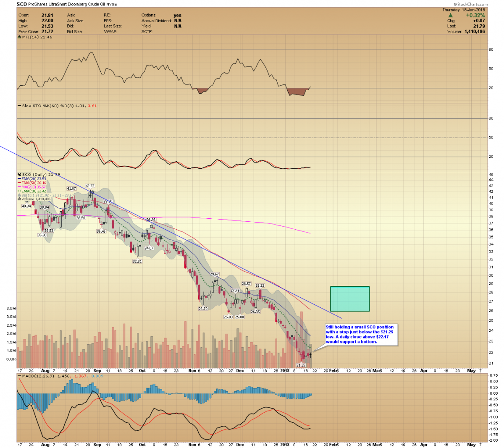Image resolution: width=504 pixels, height=448 pixels.
Task: Click the 21.25 low price label
Action: tap(301, 365)
